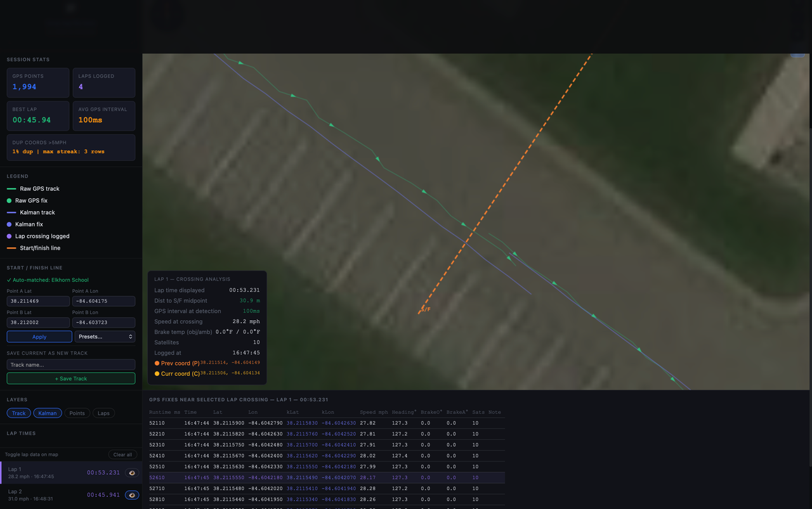812x509 pixels.
Task: Click the 'Toggle lap data on map' label
Action: [32, 454]
